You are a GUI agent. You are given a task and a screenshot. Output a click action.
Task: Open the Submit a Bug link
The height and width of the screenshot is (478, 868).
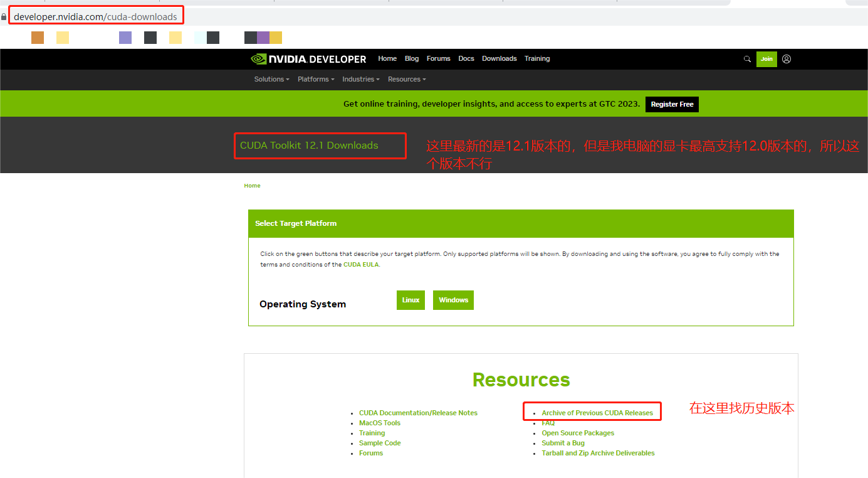563,443
